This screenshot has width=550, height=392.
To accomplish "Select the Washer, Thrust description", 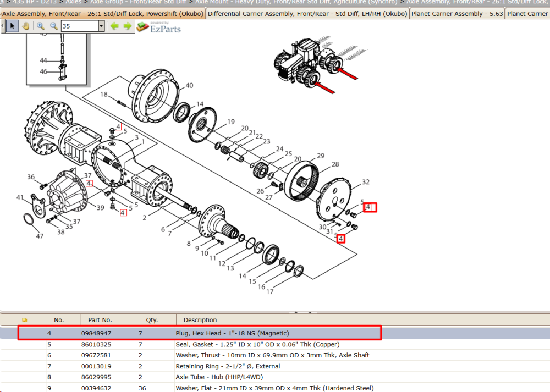I will [272, 355].
